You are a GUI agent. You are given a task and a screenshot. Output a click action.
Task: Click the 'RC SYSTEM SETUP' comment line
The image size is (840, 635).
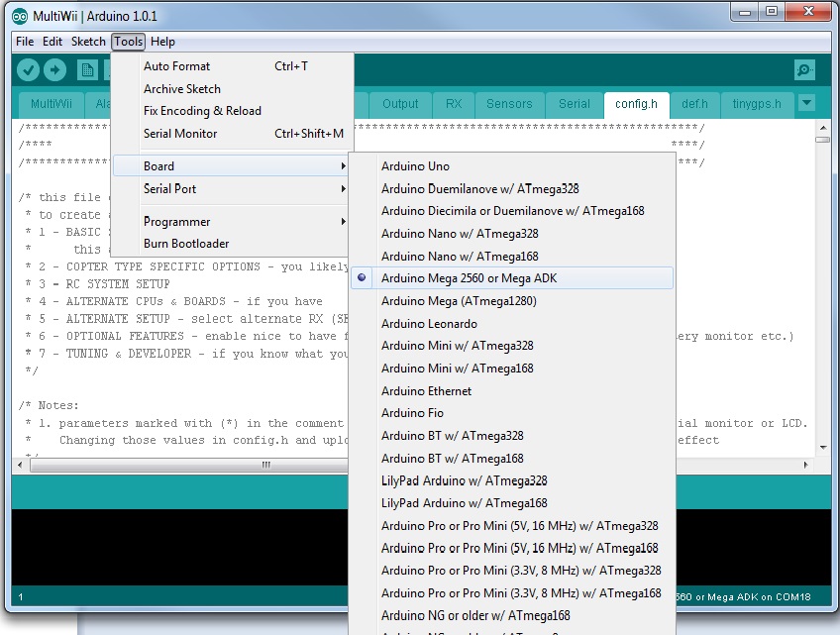(x=97, y=283)
